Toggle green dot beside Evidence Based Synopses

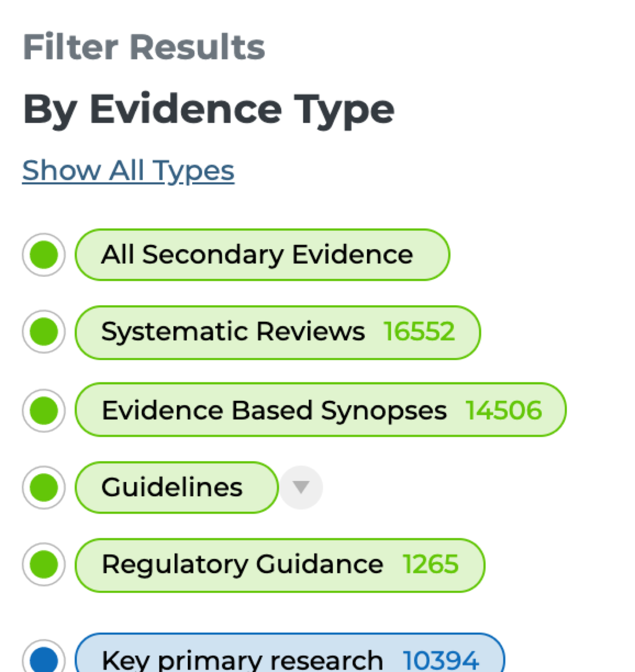tap(44, 410)
